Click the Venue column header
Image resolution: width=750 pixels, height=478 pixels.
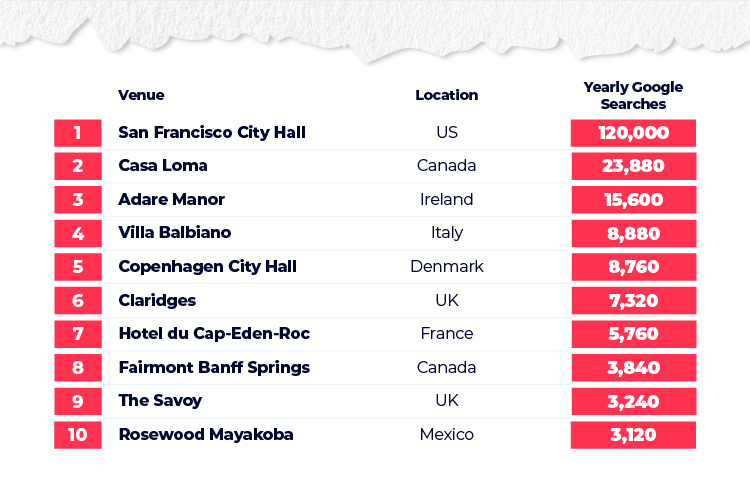click(x=141, y=95)
